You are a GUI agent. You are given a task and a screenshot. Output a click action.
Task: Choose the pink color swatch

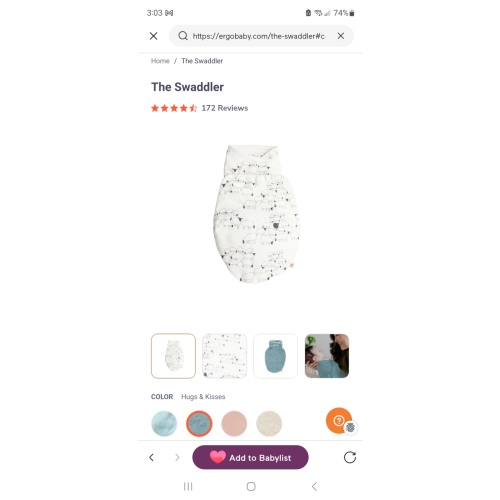click(x=234, y=423)
